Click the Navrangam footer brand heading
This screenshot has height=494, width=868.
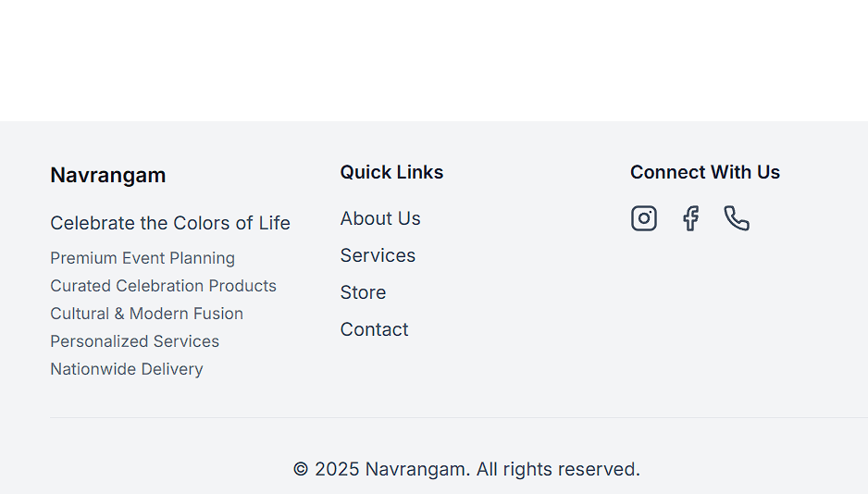(x=108, y=175)
